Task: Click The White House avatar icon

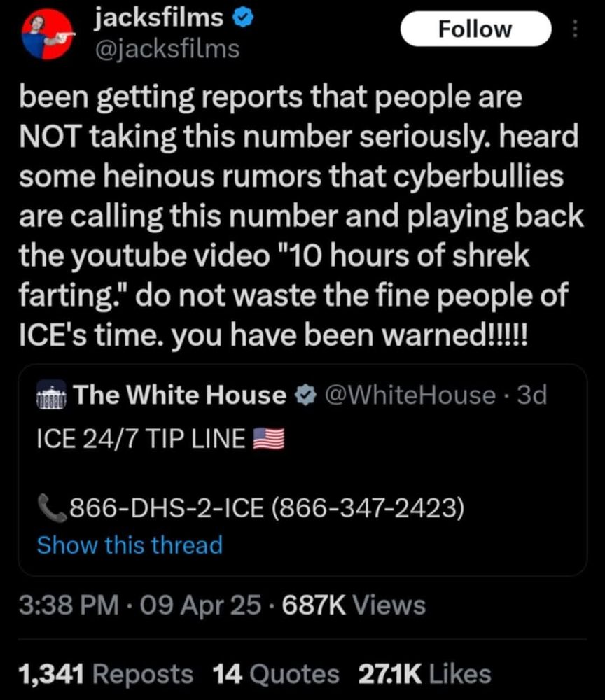Action: click(51, 395)
